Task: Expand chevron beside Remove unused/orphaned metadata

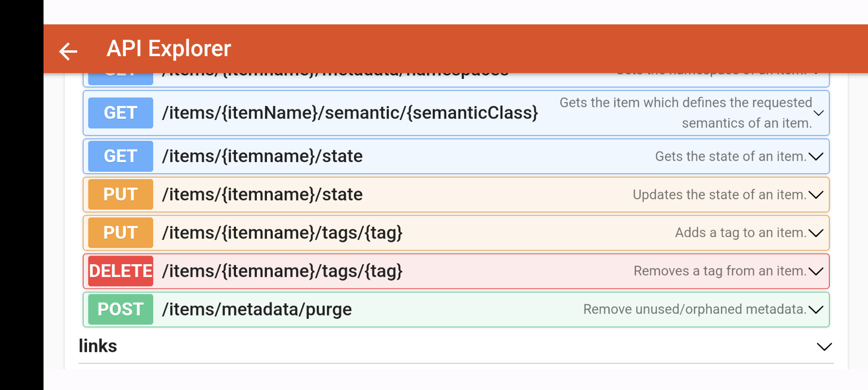Action: pos(816,309)
